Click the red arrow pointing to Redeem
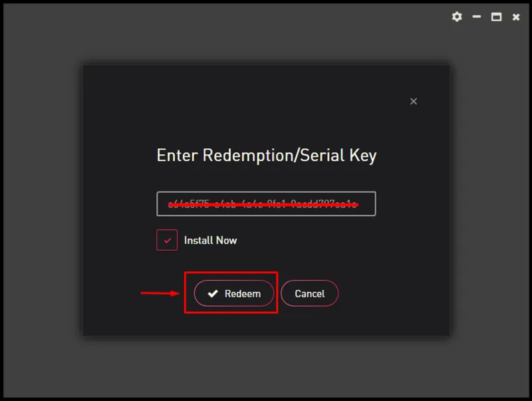Viewport: 532px width, 401px height. coord(160,293)
